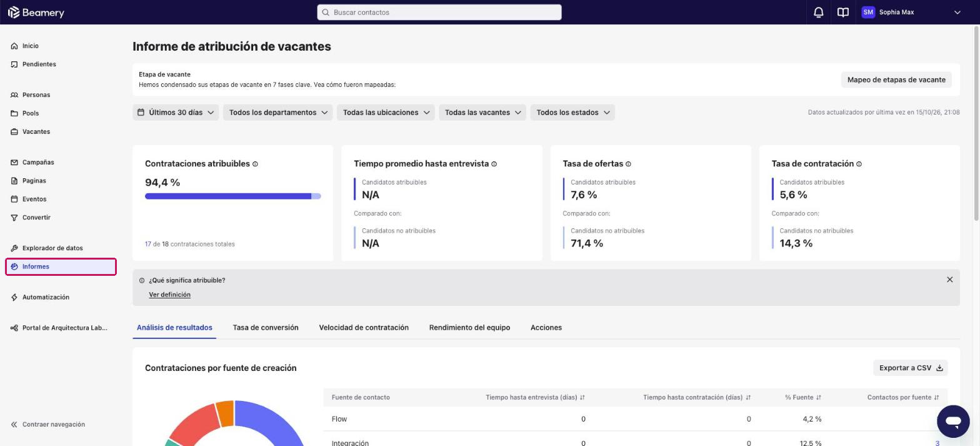Open the notifications bell
Screen dimensions: 980x446
click(818, 12)
